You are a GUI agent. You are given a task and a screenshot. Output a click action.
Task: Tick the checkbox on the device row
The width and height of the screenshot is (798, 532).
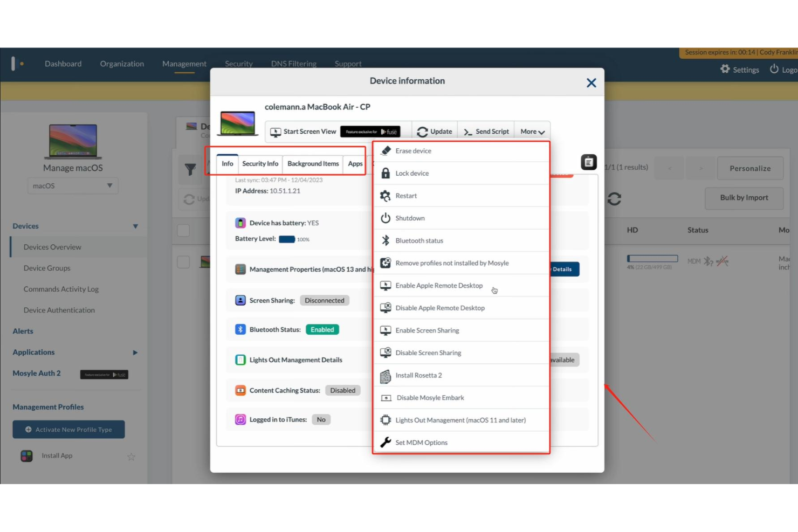[183, 262]
